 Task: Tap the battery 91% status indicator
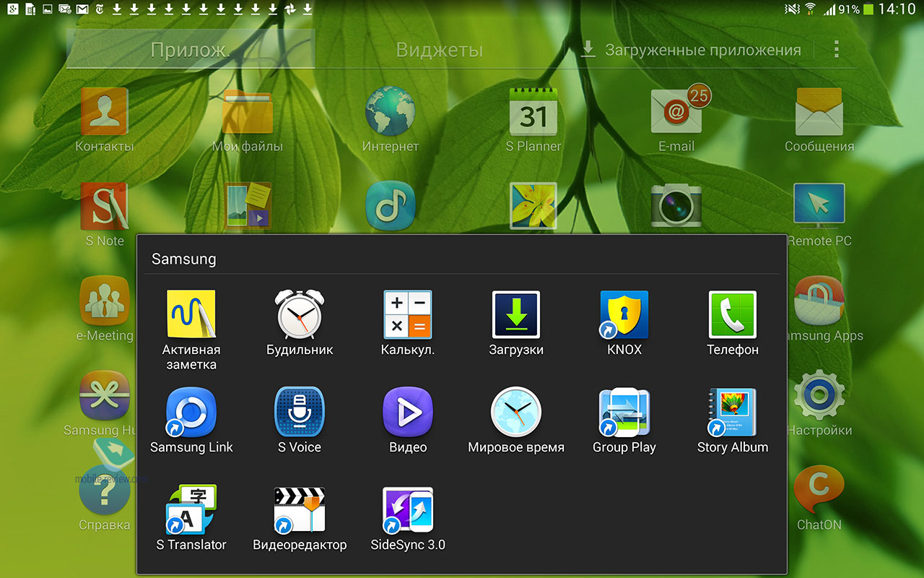(856, 9)
